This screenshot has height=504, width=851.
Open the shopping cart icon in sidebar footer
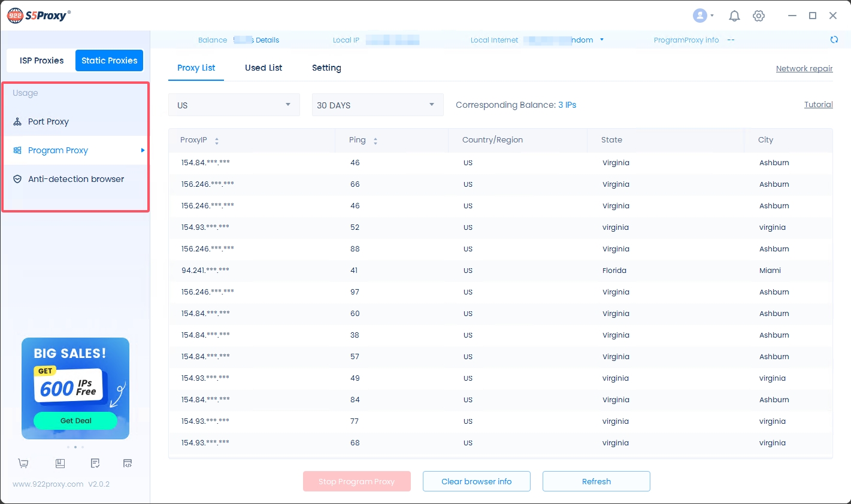(x=23, y=463)
